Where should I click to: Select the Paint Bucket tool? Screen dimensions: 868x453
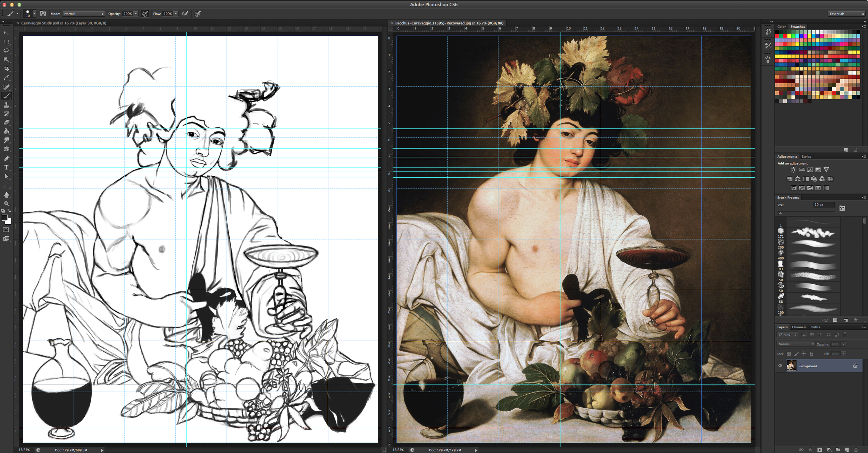[x=6, y=132]
